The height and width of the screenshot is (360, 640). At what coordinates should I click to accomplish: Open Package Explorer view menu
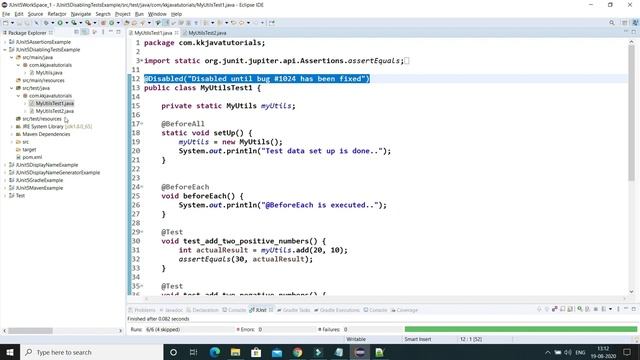pos(103,32)
